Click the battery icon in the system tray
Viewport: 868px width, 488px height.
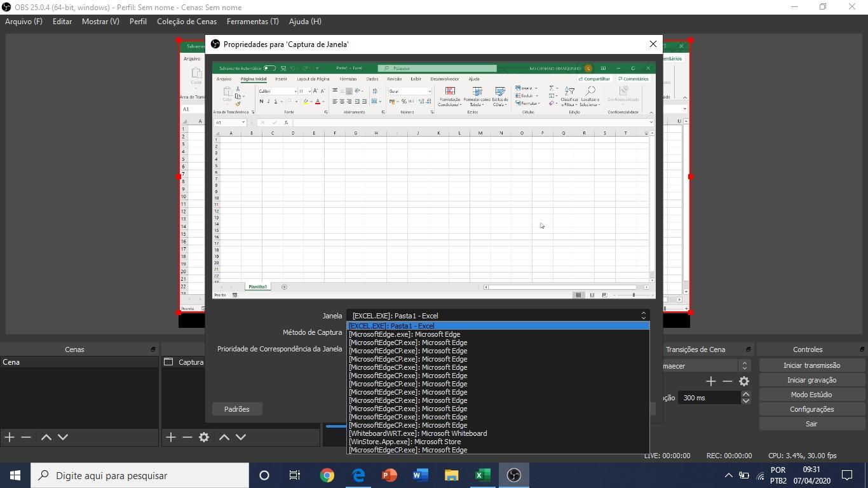point(744,475)
